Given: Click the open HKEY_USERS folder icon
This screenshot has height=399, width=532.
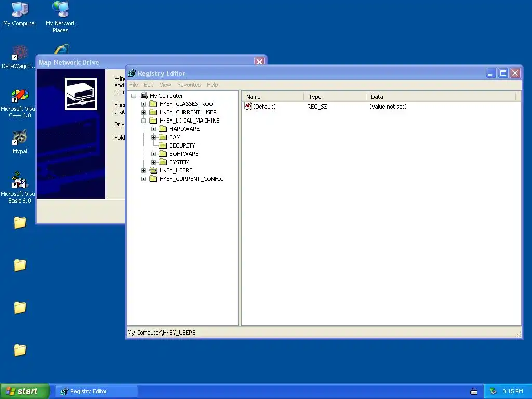Looking at the screenshot, I should 153,170.
